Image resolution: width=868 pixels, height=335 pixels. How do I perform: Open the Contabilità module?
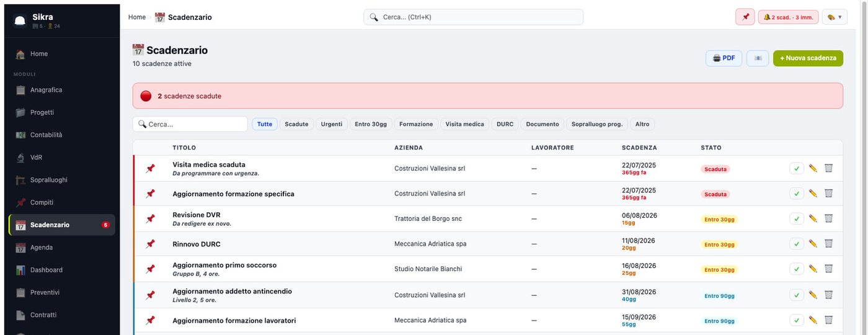pyautogui.click(x=62, y=135)
